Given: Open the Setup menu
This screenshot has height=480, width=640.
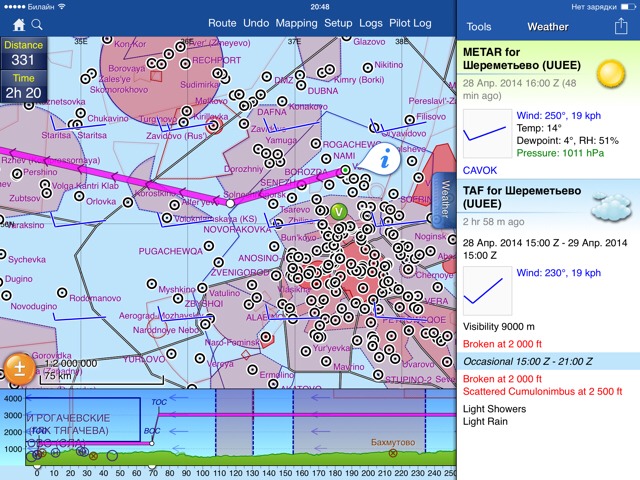Looking at the screenshot, I should 338,23.
